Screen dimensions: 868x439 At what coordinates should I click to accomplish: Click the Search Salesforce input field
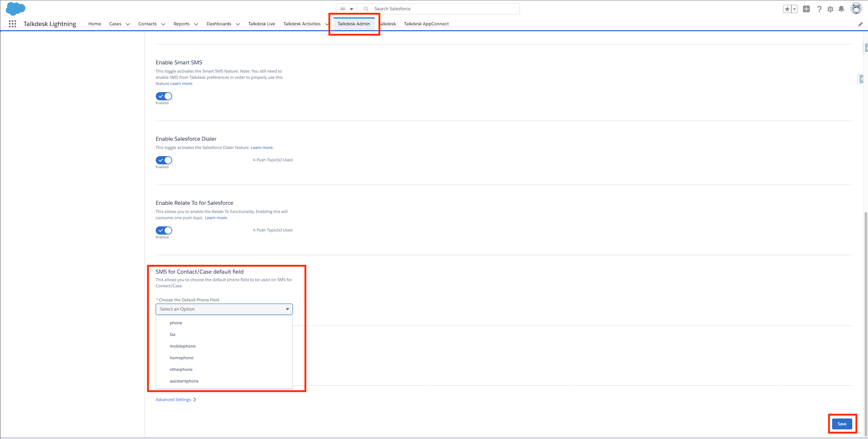(x=438, y=9)
